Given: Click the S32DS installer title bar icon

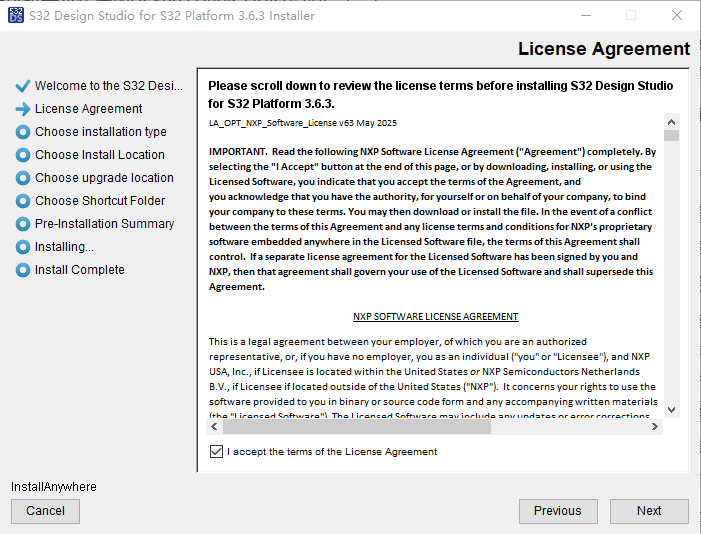Looking at the screenshot, I should point(16,15).
